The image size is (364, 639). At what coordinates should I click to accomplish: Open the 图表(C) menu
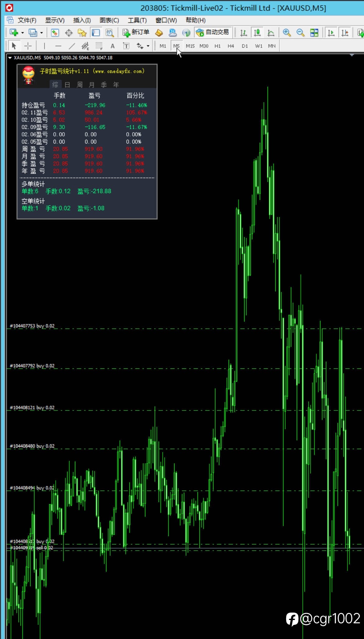coord(109,20)
